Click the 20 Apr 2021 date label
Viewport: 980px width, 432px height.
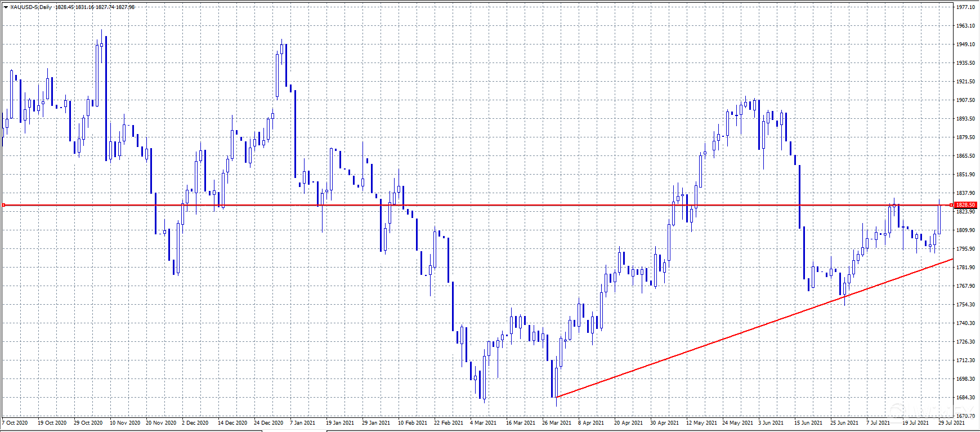click(x=628, y=423)
